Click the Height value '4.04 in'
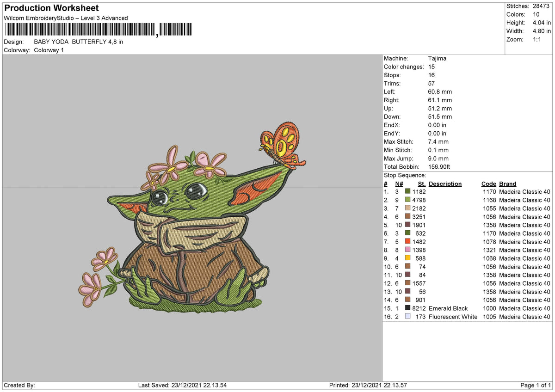The width and height of the screenshot is (555, 392). point(541,23)
